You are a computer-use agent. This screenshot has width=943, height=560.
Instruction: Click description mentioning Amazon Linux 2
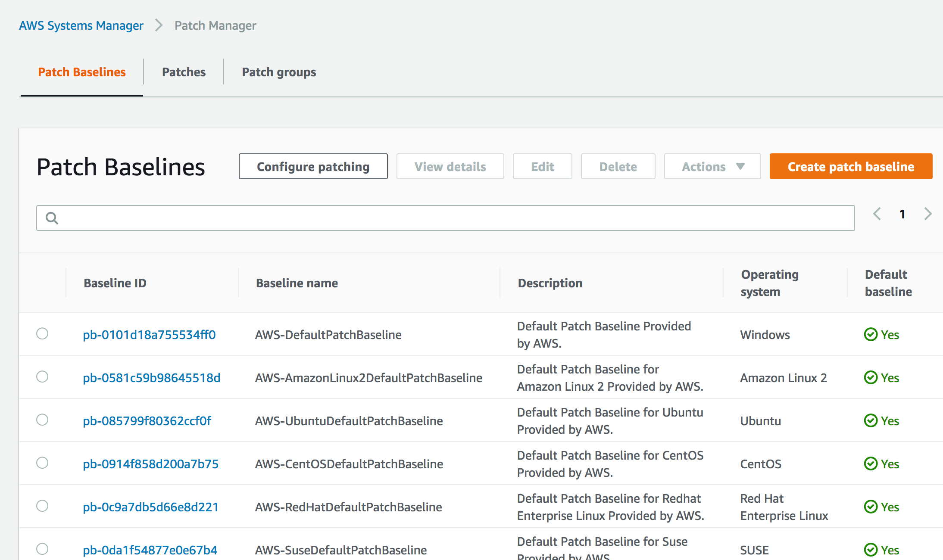click(x=610, y=378)
